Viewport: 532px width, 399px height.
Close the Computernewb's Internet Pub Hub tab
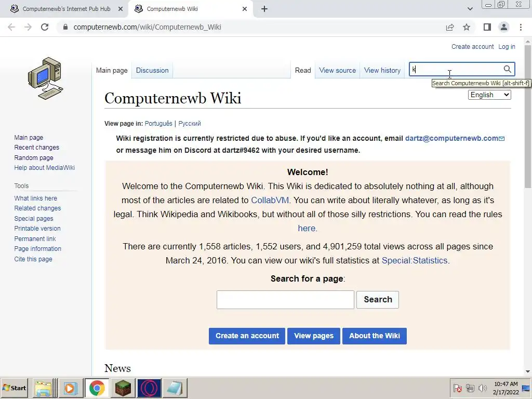coord(121,9)
